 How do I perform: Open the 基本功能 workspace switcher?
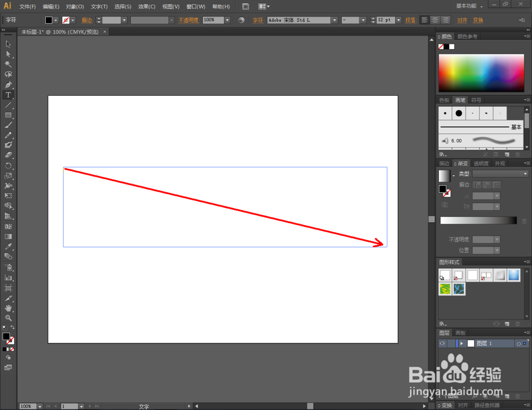(x=469, y=6)
